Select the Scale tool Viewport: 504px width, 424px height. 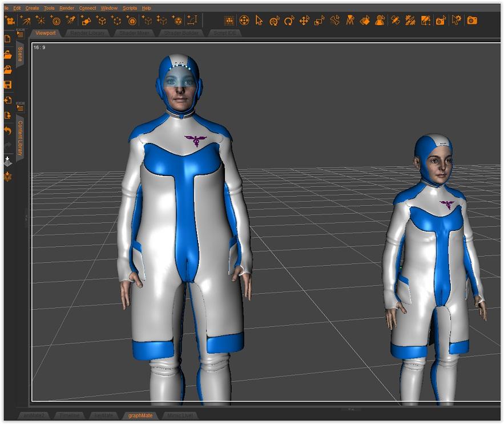coord(319,21)
